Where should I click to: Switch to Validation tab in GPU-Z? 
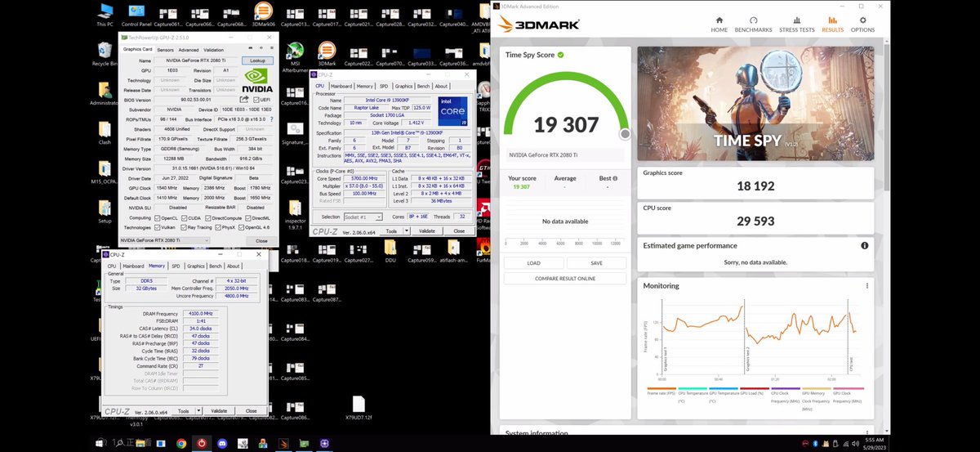click(x=213, y=50)
